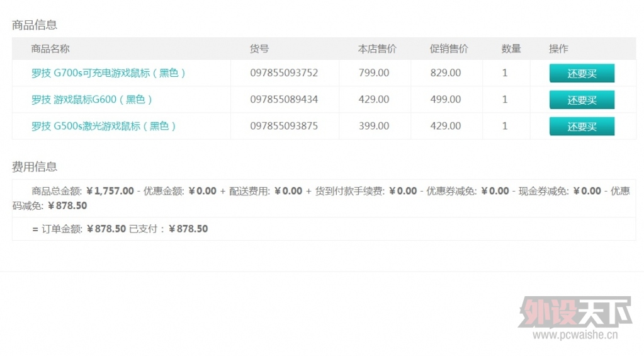Select item number 097855089434

click(284, 100)
